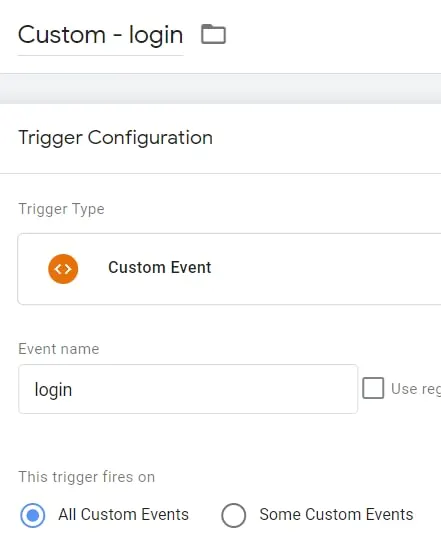Click the underline beneath the trigger title
Image resolution: width=441 pixels, height=546 pixels.
pyautogui.click(x=100, y=55)
